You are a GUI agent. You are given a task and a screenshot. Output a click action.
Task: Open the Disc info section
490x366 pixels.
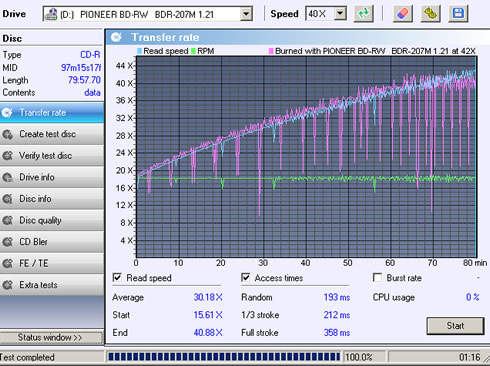click(52, 199)
